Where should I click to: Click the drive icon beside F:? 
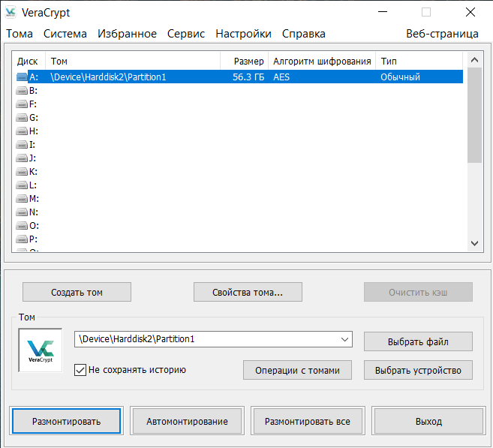tap(22, 104)
